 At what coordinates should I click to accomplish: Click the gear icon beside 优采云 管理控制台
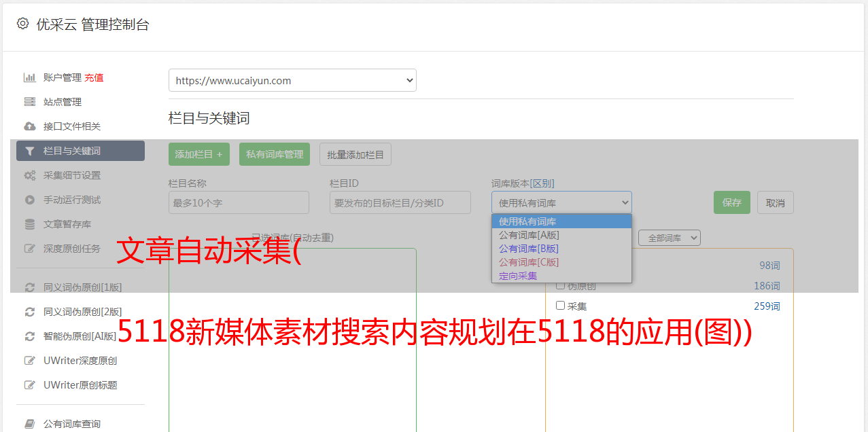(x=22, y=24)
